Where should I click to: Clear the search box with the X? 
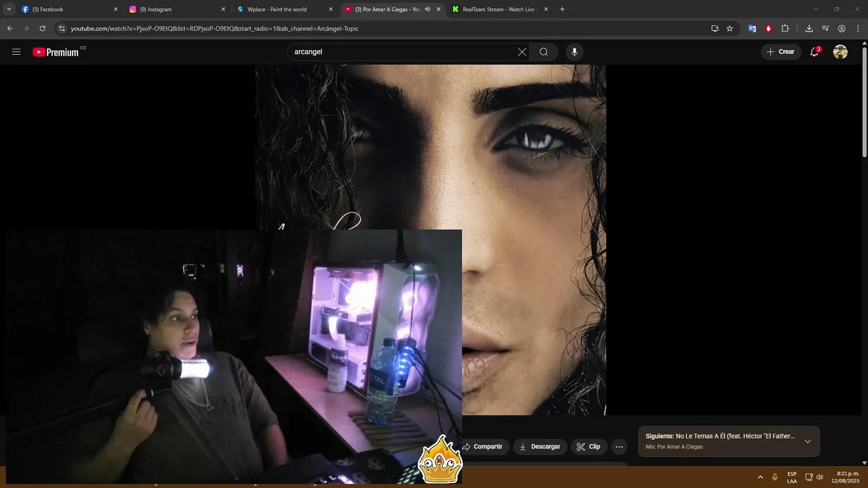pos(522,52)
